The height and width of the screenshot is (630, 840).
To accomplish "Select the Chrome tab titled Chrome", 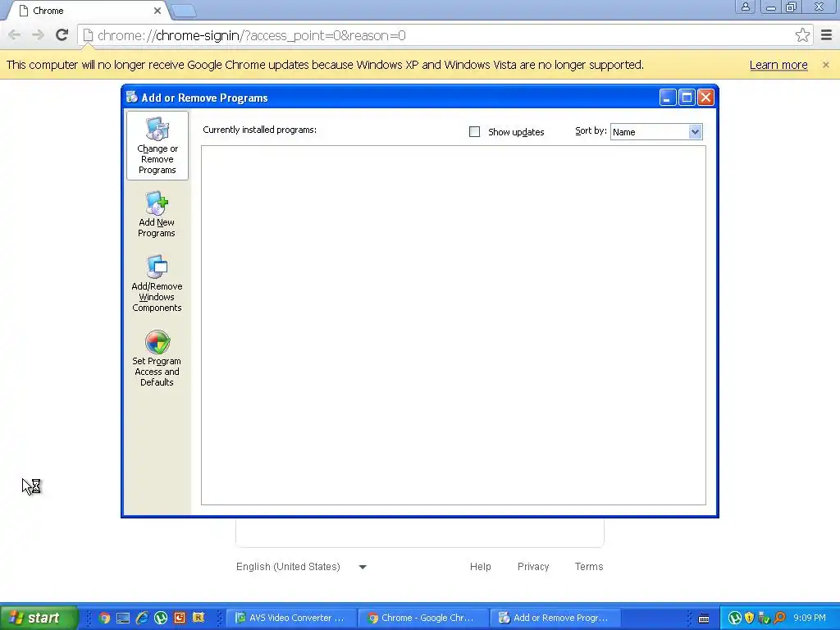I will [89, 11].
